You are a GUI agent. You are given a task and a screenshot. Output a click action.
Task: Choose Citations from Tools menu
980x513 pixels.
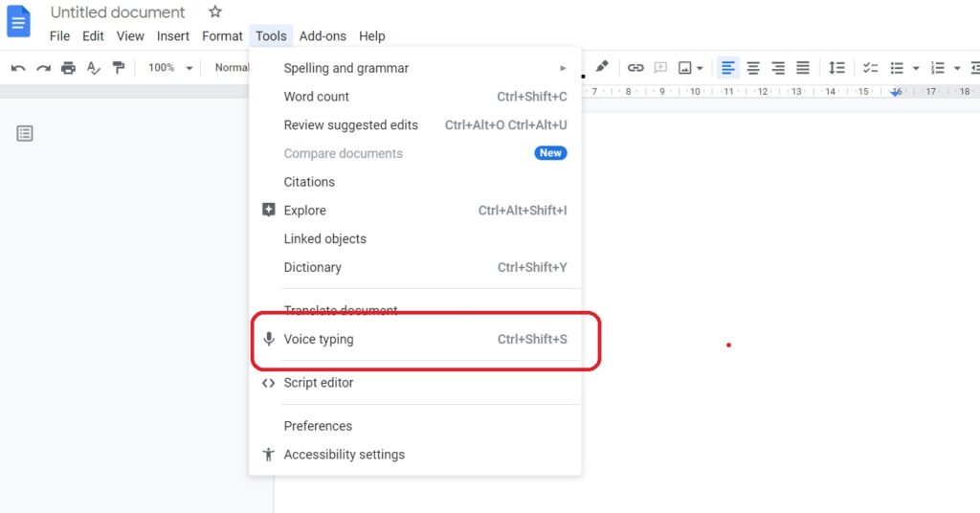coord(415,182)
